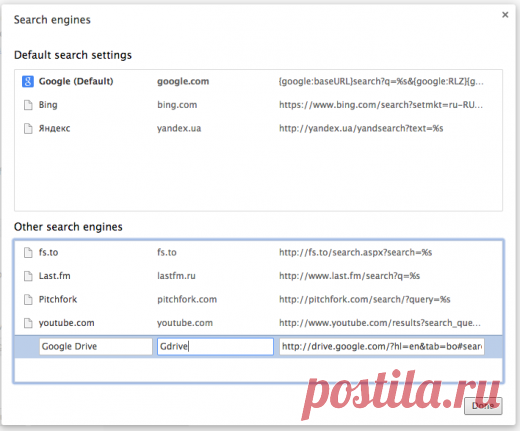Viewport: 520px width, 431px height.
Task: Select the Яндекс engine name
Action: coord(55,128)
